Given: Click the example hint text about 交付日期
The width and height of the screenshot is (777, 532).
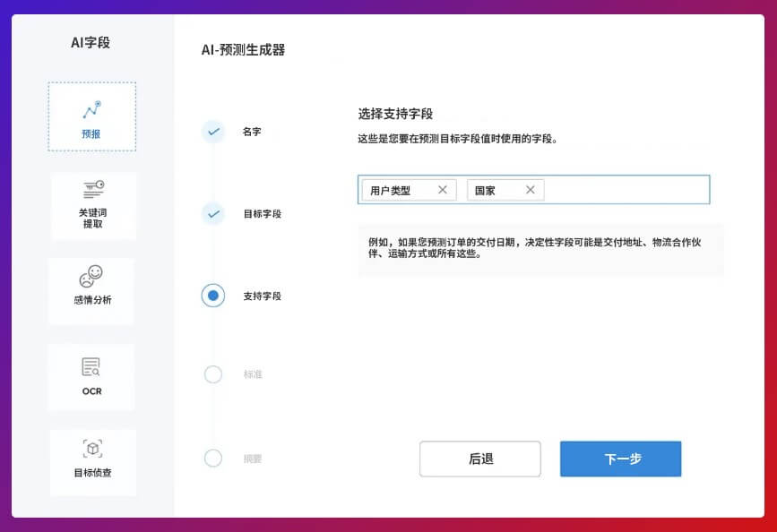Looking at the screenshot, I should coord(534,248).
